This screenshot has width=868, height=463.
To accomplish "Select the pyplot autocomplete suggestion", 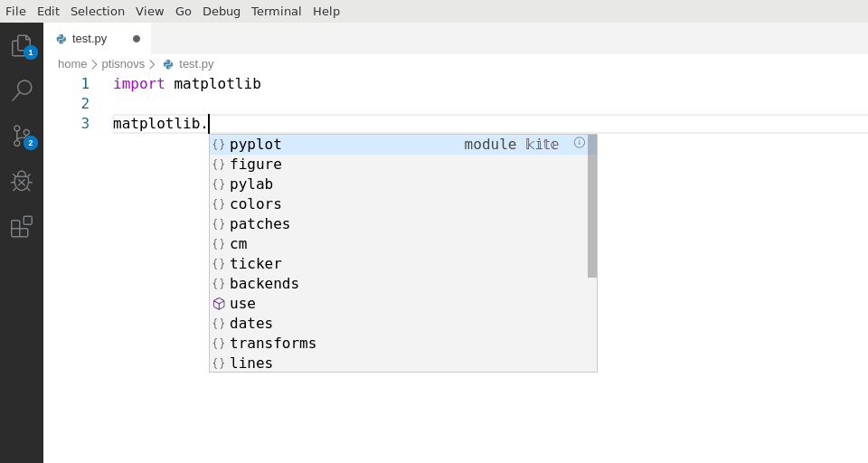I will click(399, 145).
